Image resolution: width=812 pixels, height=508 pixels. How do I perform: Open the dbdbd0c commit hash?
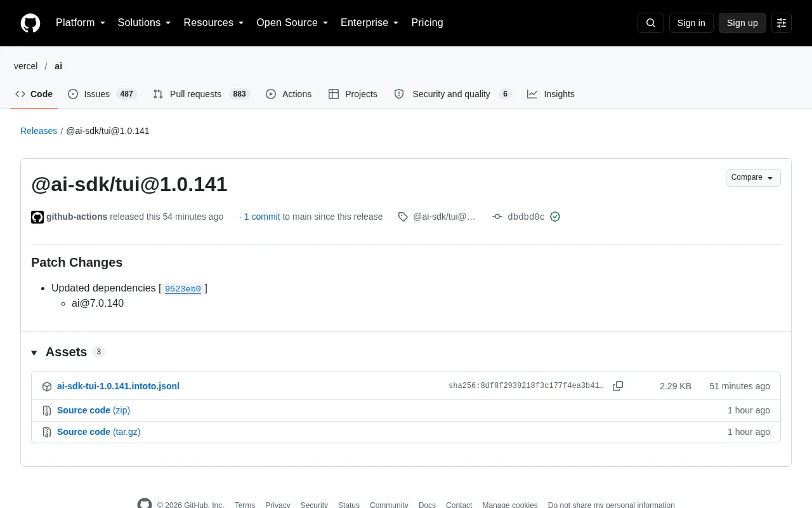[526, 217]
